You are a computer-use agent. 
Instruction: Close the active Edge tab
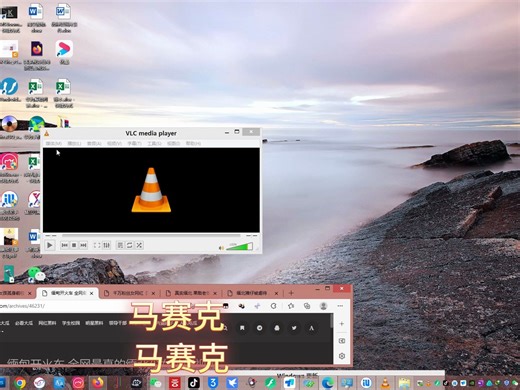pos(92,293)
